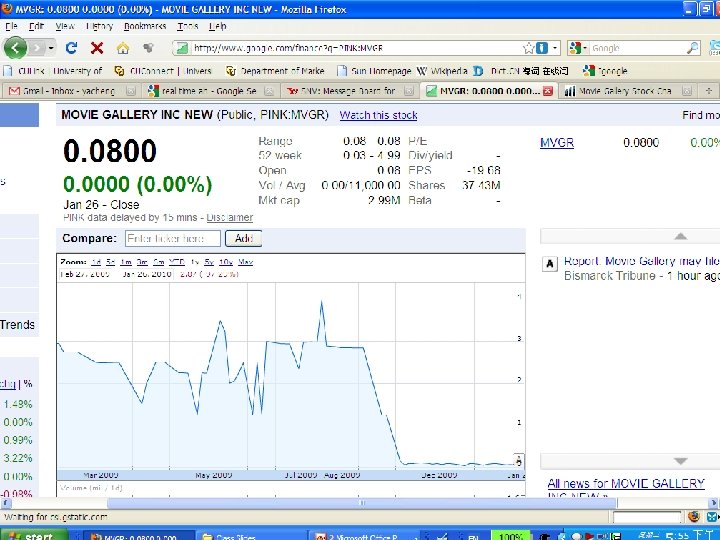This screenshot has width=720, height=540.
Task: Open the search engine selector dropdown
Action: click(578, 48)
